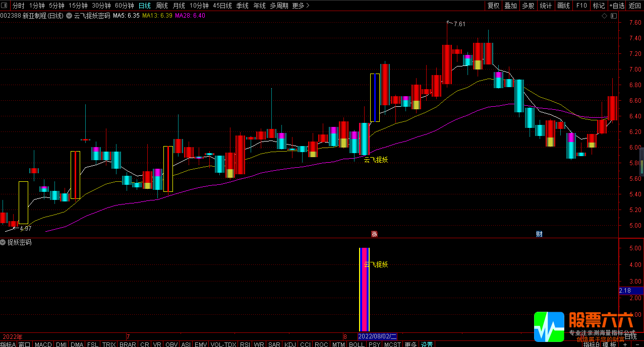Switch the chart to the 周线 period
This screenshot has height=347, width=644.
point(161,6)
